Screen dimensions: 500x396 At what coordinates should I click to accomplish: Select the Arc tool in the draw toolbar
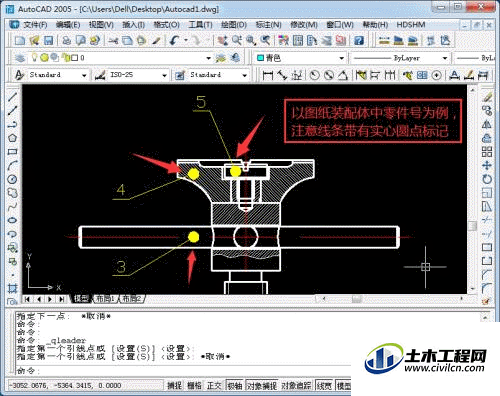[12, 165]
